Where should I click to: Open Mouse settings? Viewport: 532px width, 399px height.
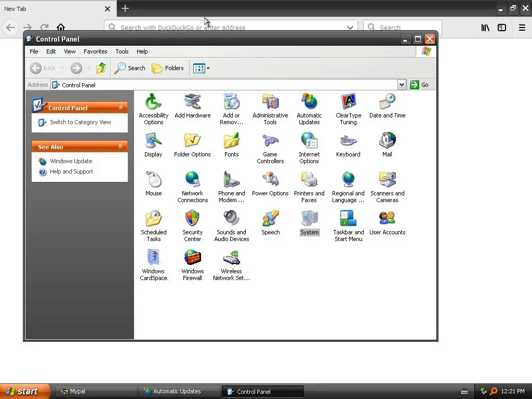(x=153, y=183)
